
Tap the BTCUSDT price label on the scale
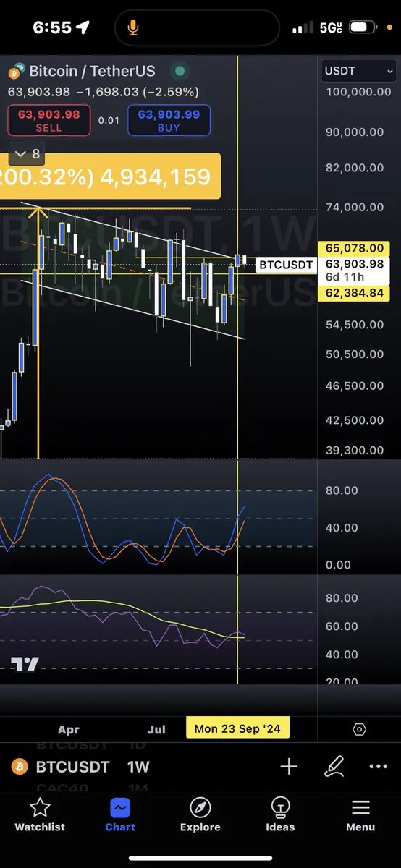coord(286,265)
